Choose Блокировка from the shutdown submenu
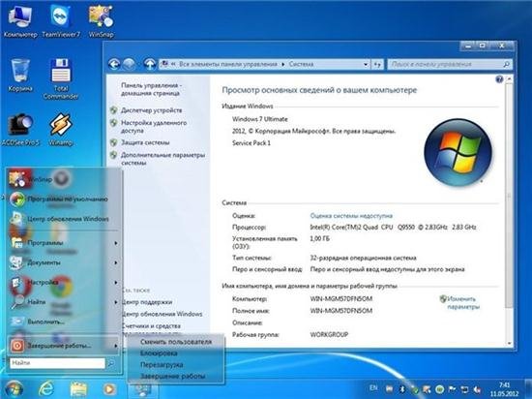532x399 pixels. tap(176, 353)
